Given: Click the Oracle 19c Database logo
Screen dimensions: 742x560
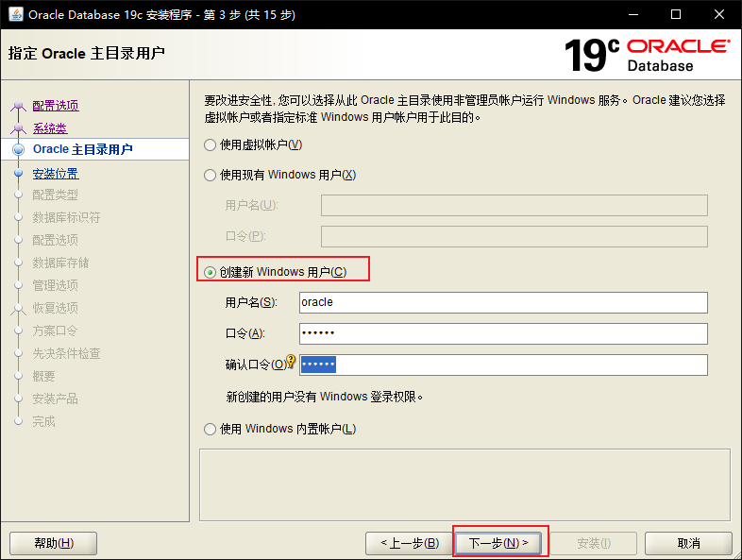Looking at the screenshot, I should coord(647,56).
